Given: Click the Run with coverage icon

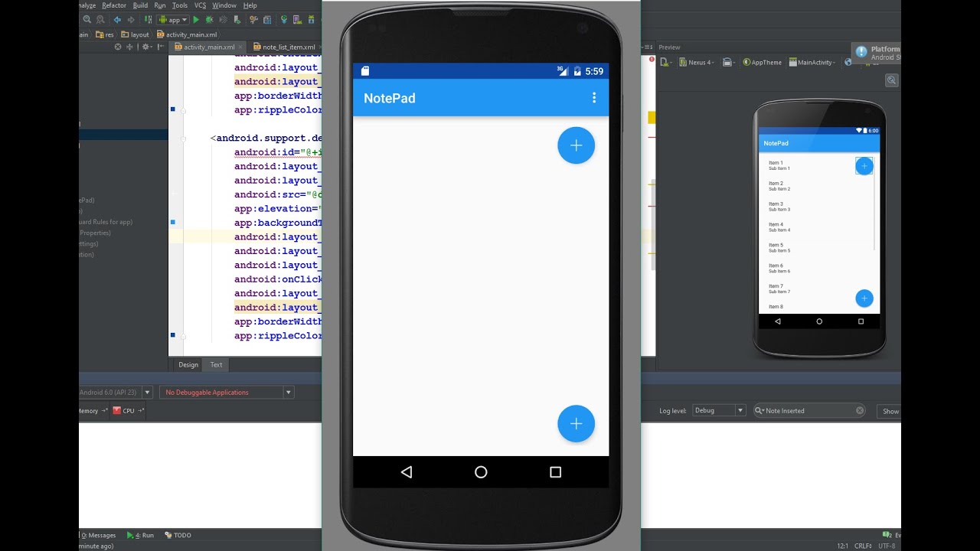Looking at the screenshot, I should [224, 20].
